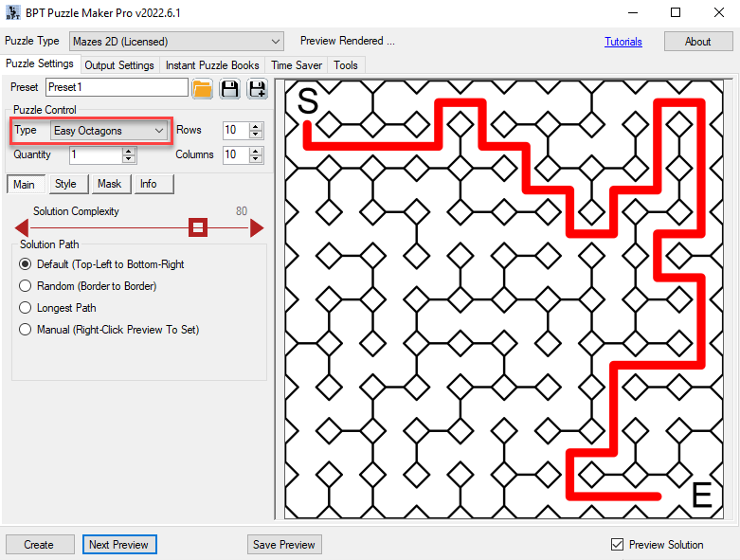Toggle the Preview Solution checkbox
Image resolution: width=740 pixels, height=560 pixels.
pyautogui.click(x=618, y=545)
